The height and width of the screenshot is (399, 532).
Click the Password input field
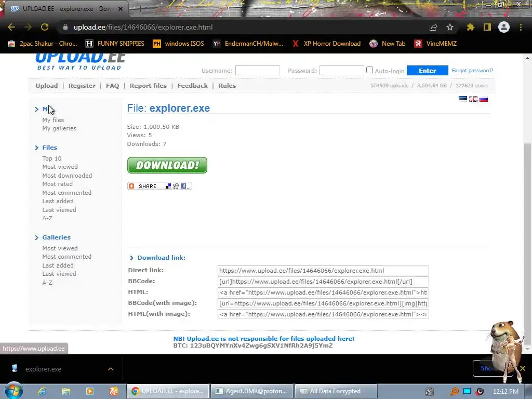[x=342, y=70]
